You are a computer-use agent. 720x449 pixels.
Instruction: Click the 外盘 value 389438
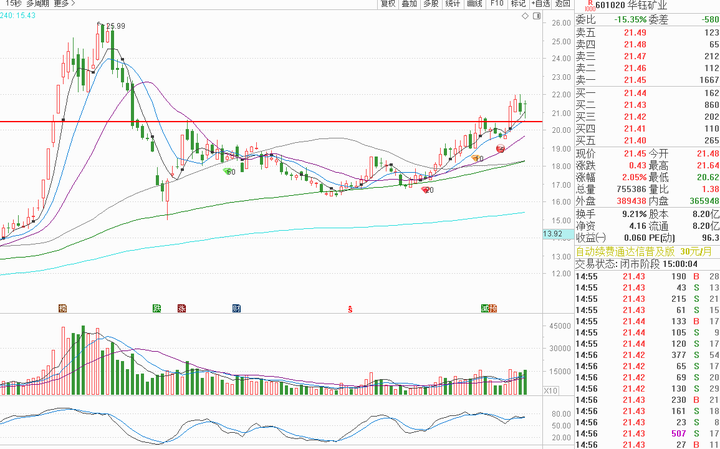coord(629,202)
